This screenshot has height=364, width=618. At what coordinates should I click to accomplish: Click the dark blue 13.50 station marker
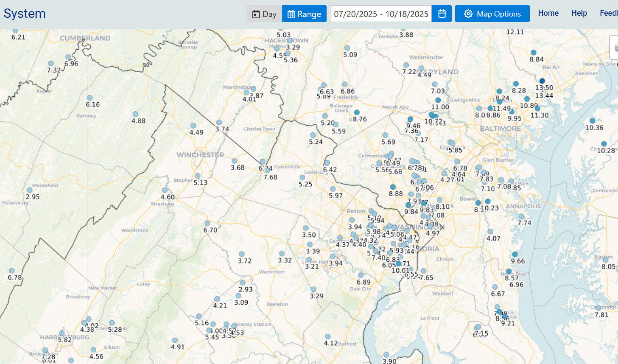[542, 81]
